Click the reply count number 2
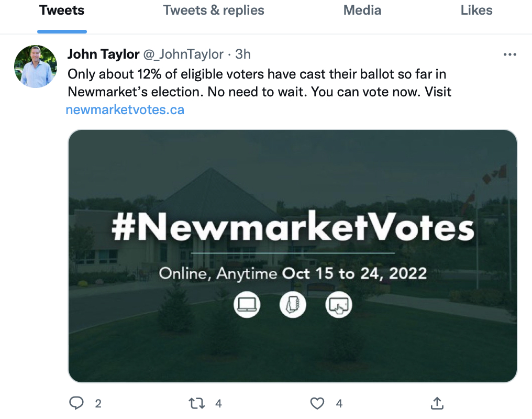 click(x=98, y=403)
